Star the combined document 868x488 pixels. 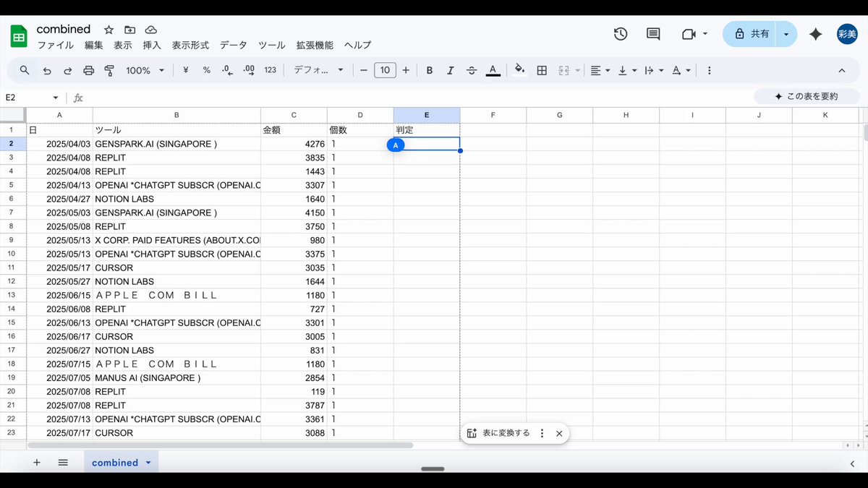pyautogui.click(x=109, y=30)
